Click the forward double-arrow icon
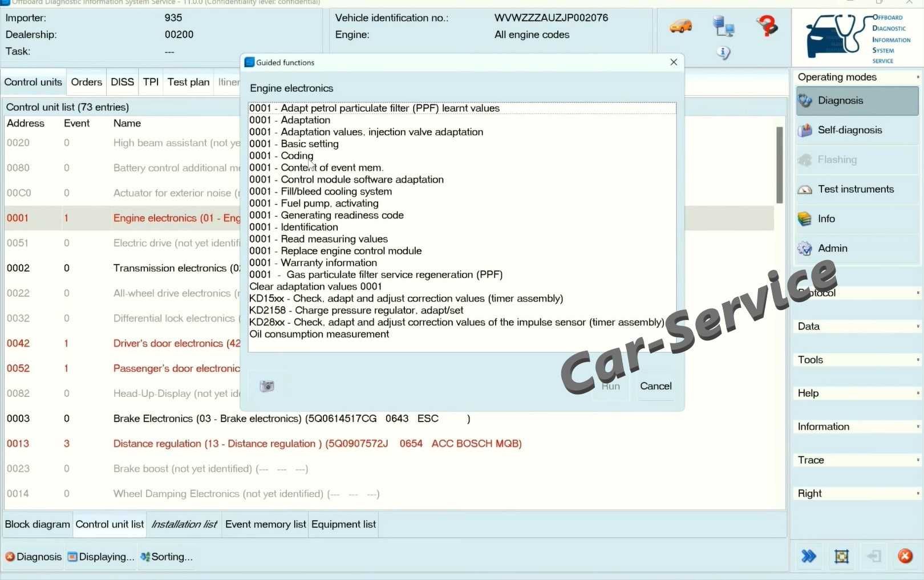This screenshot has width=924, height=580. coord(809,556)
